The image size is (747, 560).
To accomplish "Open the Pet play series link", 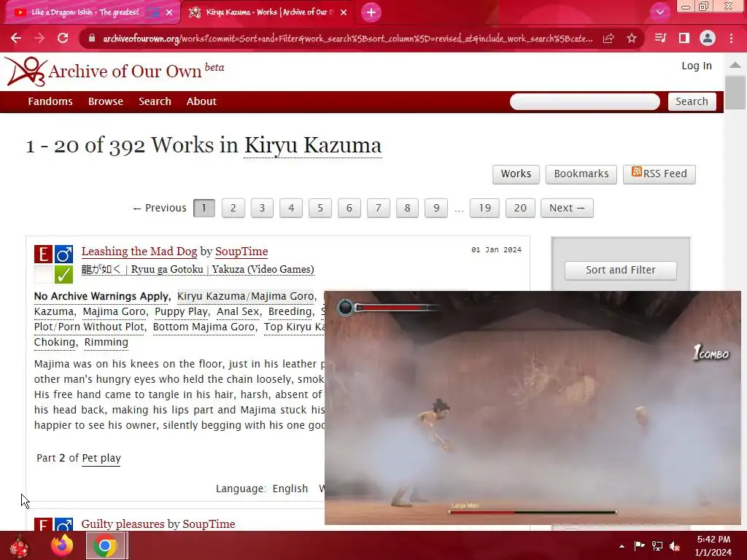I will pyautogui.click(x=101, y=458).
